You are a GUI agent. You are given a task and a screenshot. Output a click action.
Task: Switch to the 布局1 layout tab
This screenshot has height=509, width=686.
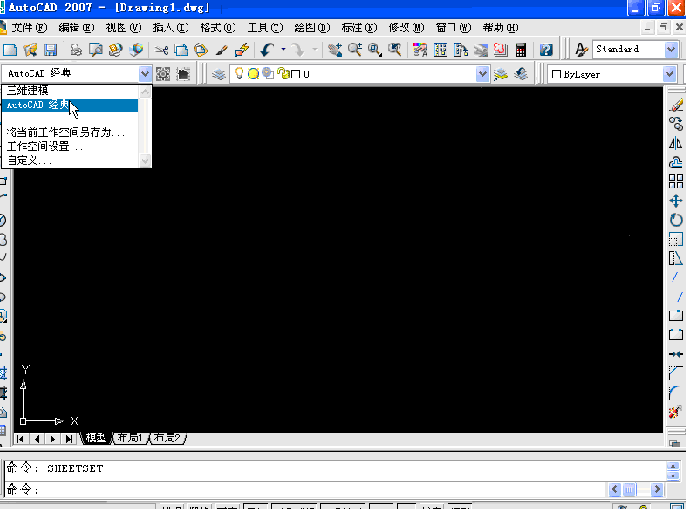pyautogui.click(x=129, y=438)
